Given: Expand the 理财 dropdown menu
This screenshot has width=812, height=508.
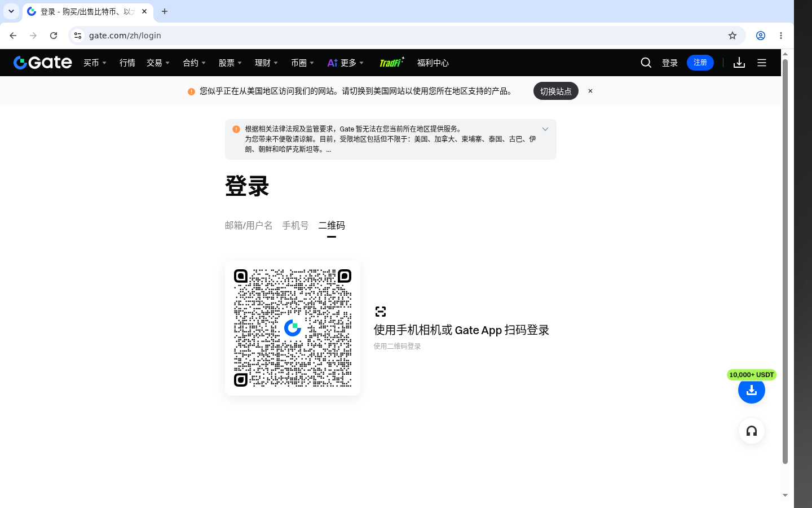Looking at the screenshot, I should coord(267,63).
